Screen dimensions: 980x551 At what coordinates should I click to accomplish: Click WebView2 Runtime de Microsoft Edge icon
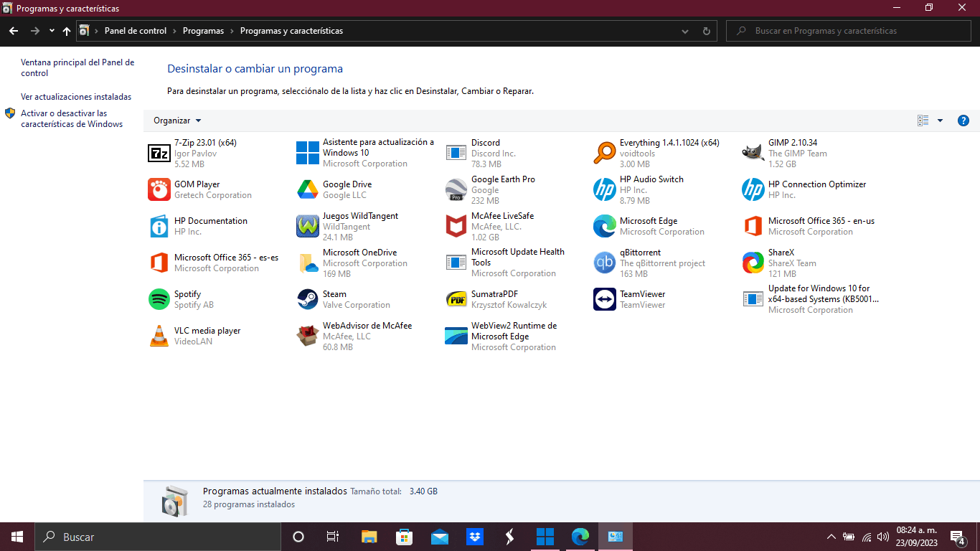[x=456, y=336]
